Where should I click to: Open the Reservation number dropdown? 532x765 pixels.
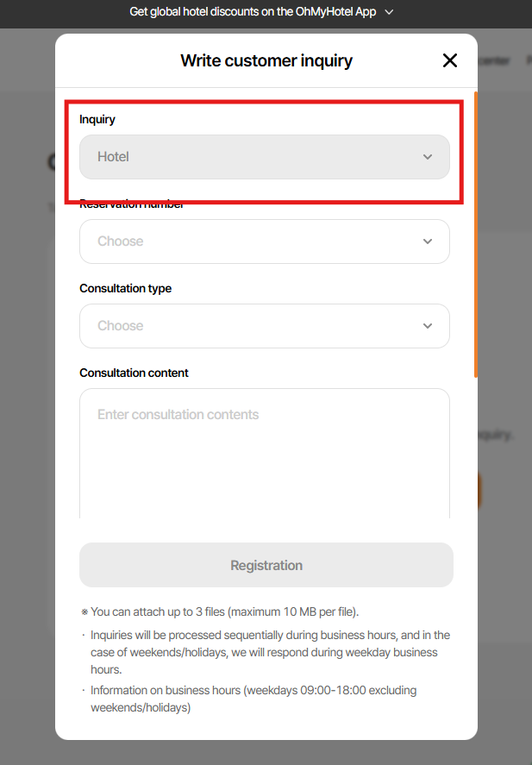pyautogui.click(x=264, y=241)
